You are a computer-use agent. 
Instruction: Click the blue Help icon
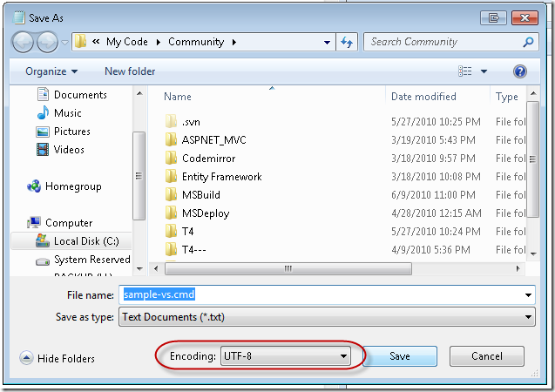pyautogui.click(x=519, y=71)
